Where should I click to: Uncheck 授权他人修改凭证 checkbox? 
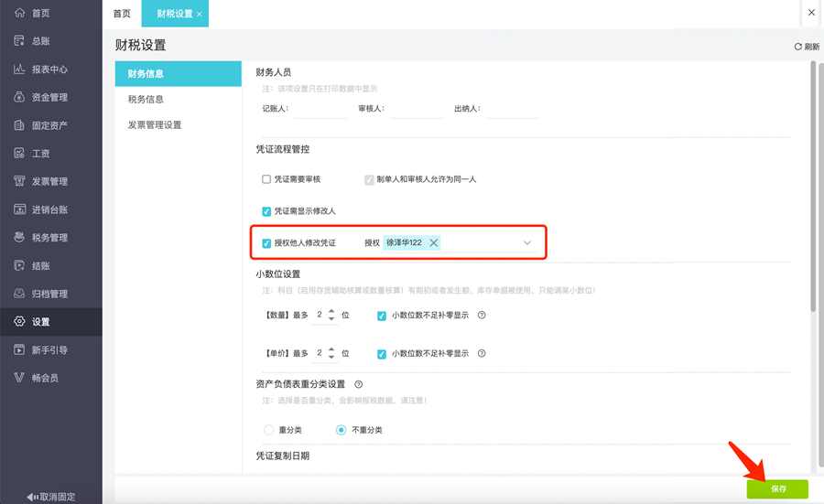point(266,243)
